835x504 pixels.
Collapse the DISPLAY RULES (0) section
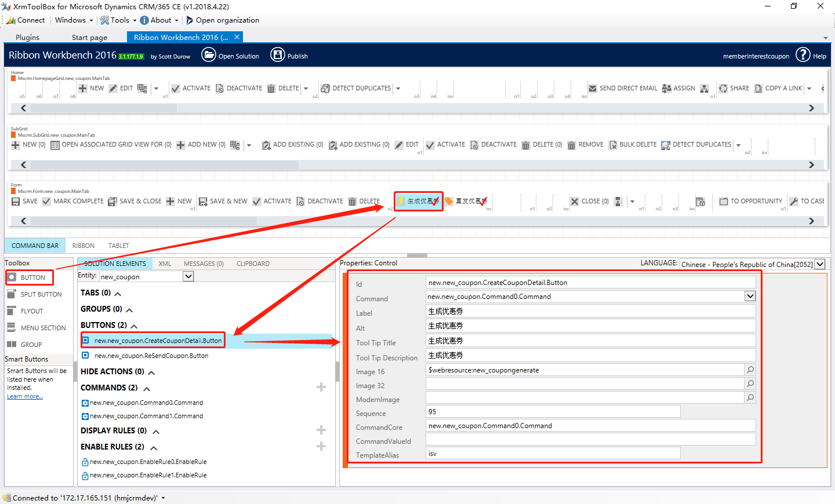click(x=155, y=432)
